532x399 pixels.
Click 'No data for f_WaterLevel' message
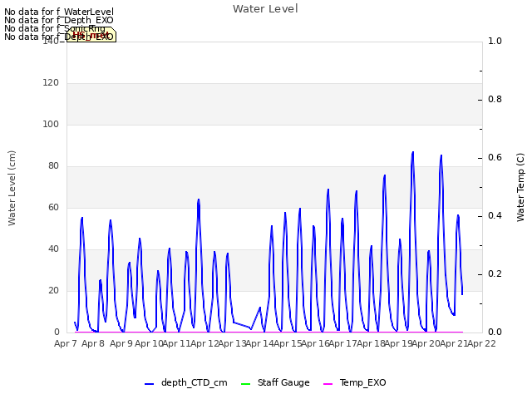(59, 12)
